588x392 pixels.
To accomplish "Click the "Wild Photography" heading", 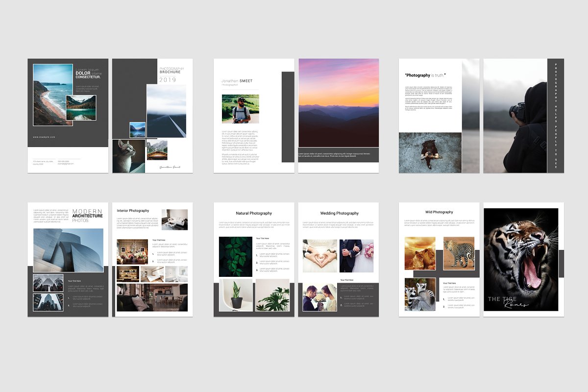I will pos(439,212).
